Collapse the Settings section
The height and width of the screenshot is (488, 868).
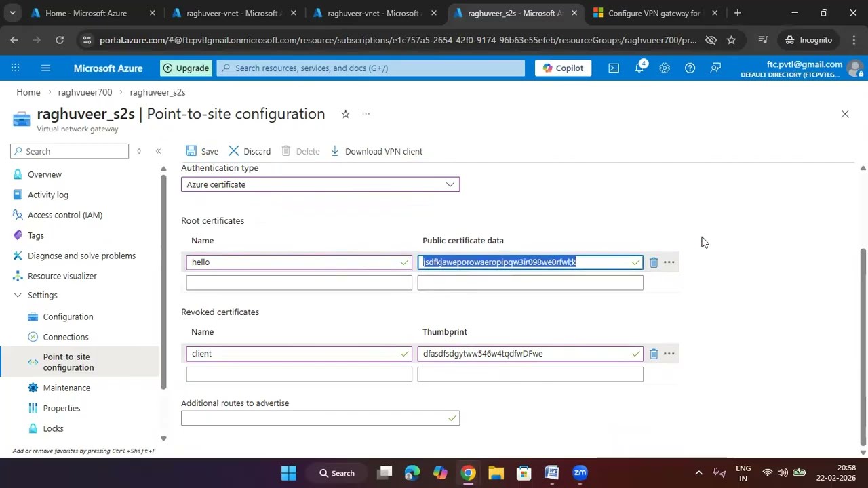click(x=18, y=295)
